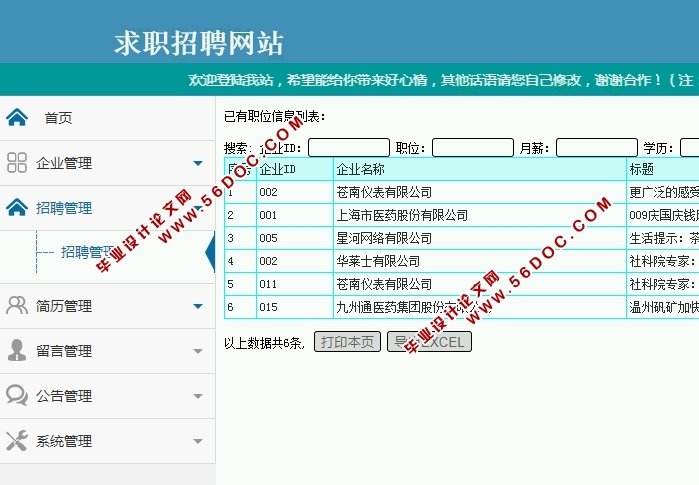
Task: Click the 009庆国庆 title cell
Action: click(x=663, y=215)
